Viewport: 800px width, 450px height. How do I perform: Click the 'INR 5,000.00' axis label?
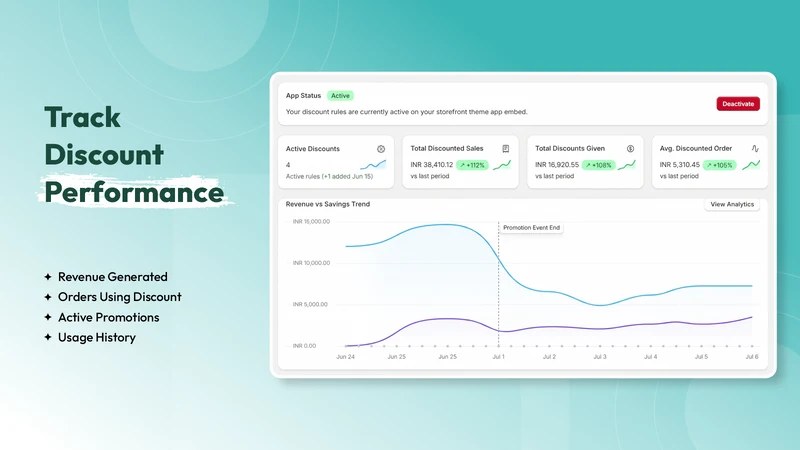tap(310, 304)
